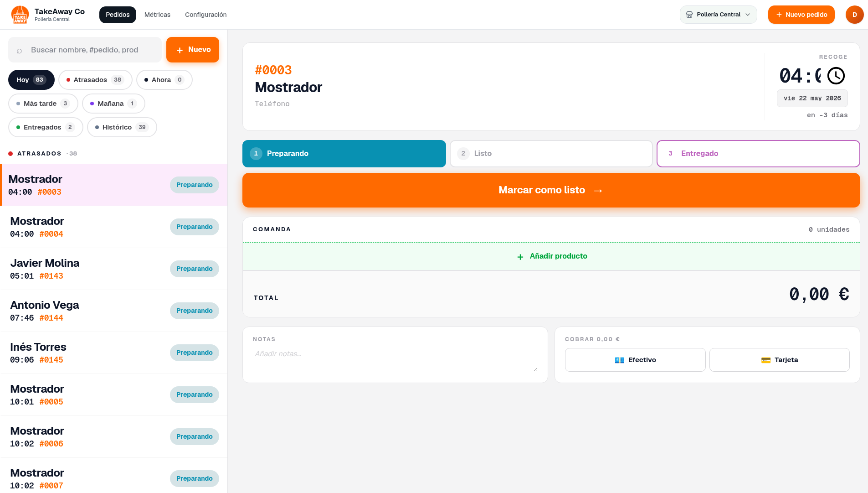This screenshot has width=868, height=493.
Task: Switch to the Pedidos tab
Action: (x=118, y=15)
